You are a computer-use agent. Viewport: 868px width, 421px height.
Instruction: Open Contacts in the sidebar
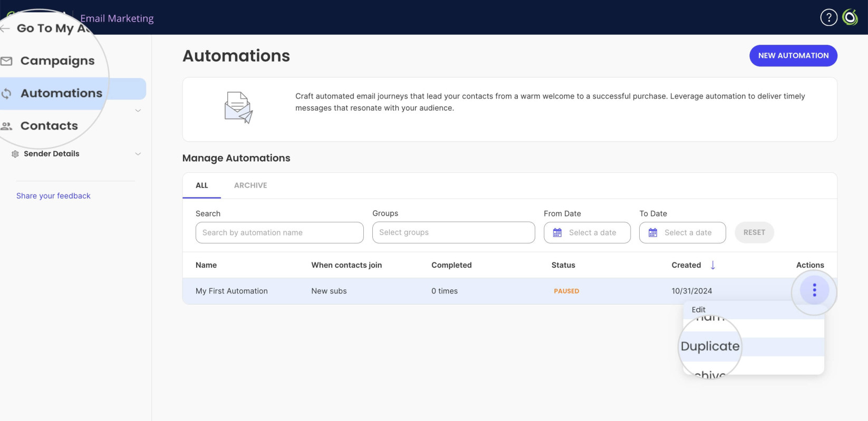(x=49, y=126)
